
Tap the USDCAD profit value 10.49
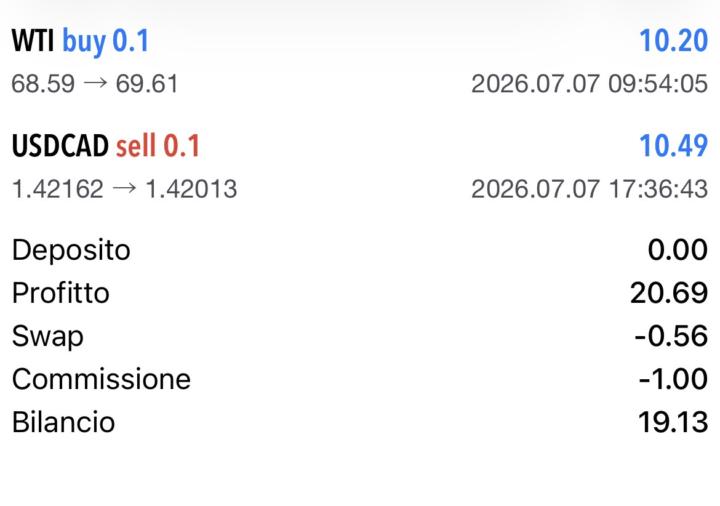pyautogui.click(x=674, y=146)
